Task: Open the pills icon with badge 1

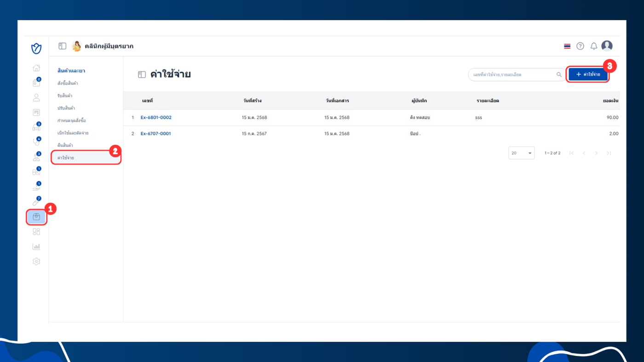Action: pos(36,172)
